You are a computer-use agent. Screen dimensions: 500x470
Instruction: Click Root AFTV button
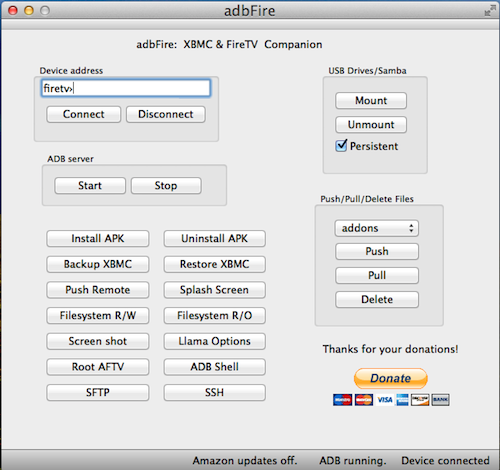98,367
